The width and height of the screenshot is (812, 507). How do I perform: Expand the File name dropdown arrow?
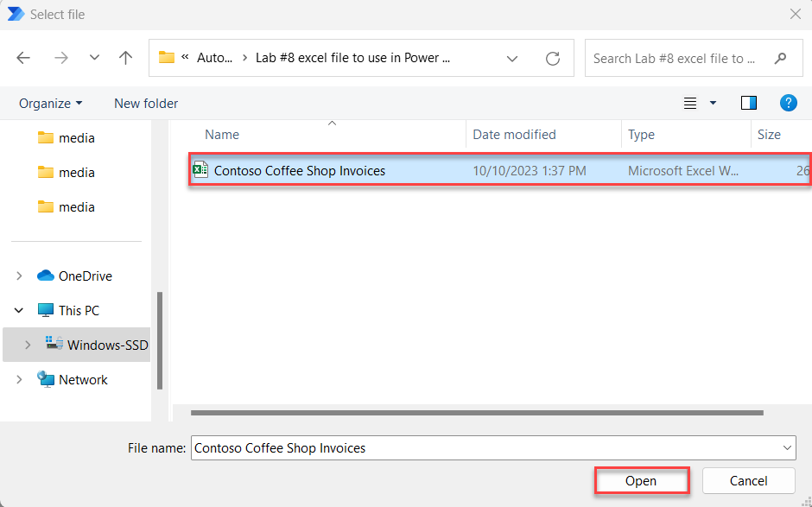coord(787,448)
